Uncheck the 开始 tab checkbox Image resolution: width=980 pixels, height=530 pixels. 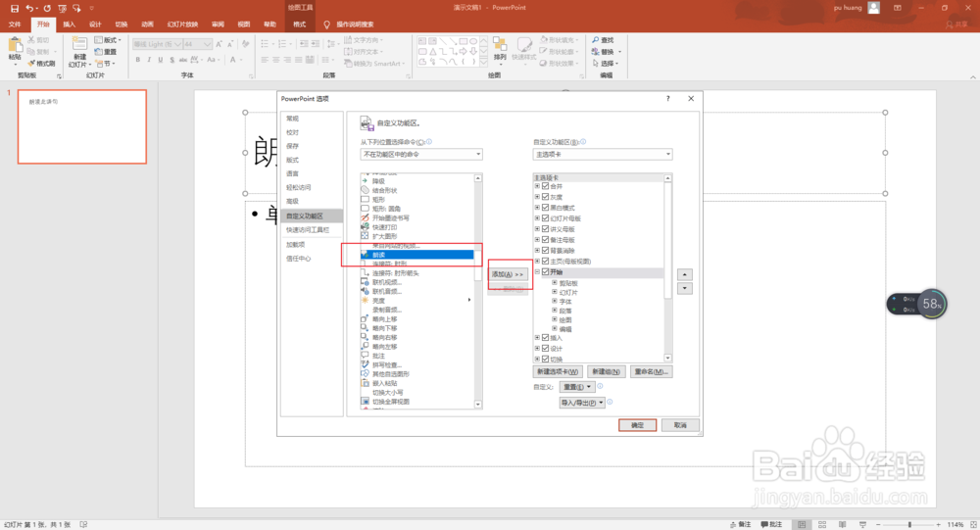pyautogui.click(x=546, y=272)
